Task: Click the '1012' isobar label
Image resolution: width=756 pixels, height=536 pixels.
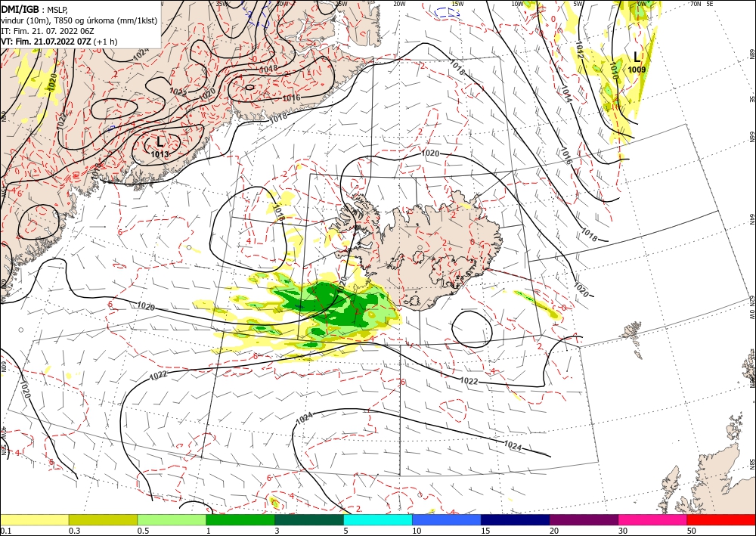Action: coord(580,49)
